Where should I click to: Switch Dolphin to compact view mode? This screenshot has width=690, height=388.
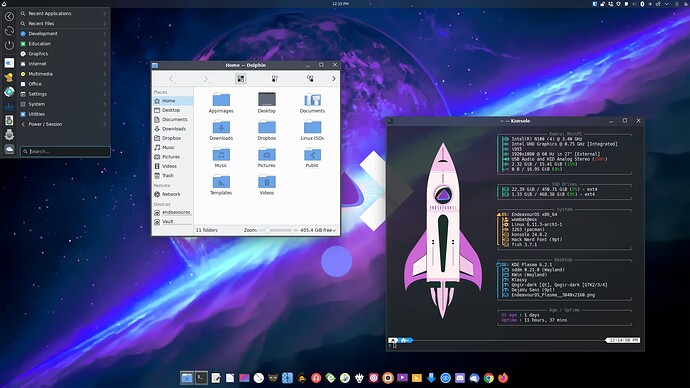[x=275, y=79]
